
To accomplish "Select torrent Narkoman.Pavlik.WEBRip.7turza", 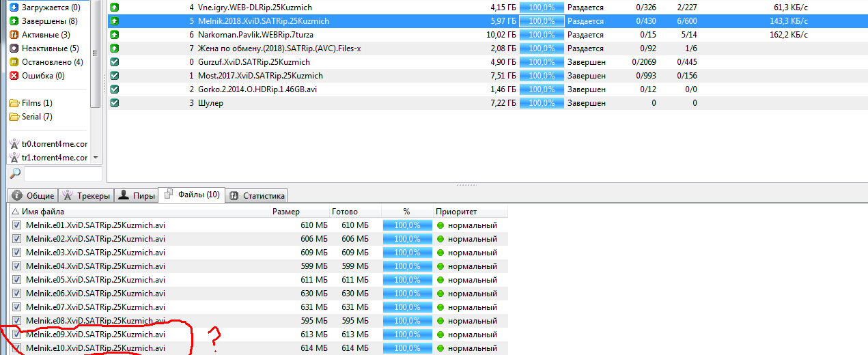I will (487, 35).
